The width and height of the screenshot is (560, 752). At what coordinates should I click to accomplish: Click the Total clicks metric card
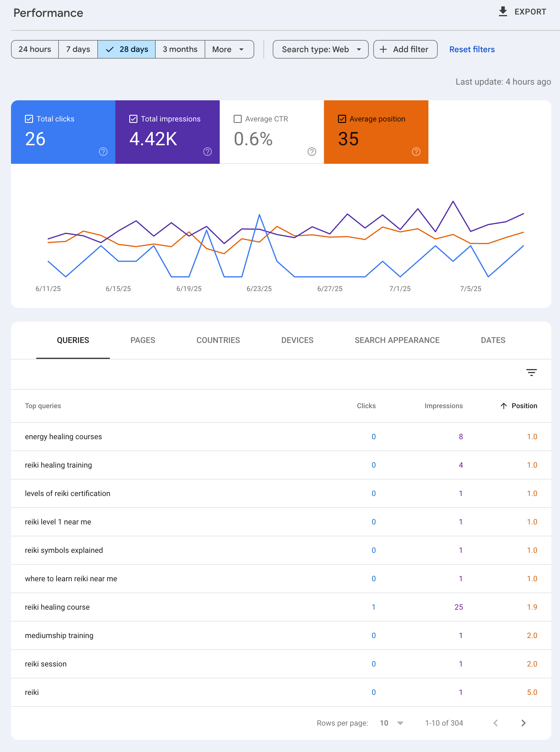63,132
